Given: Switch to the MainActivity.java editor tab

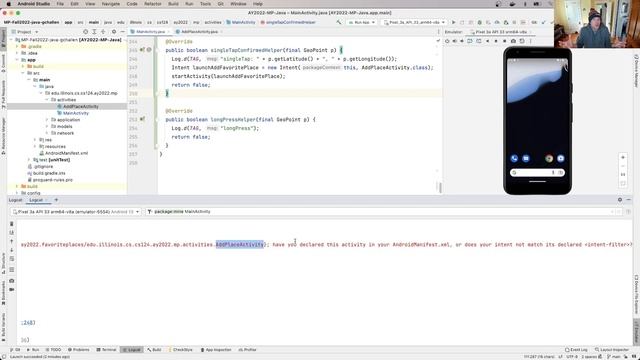Looking at the screenshot, I should coord(150,32).
